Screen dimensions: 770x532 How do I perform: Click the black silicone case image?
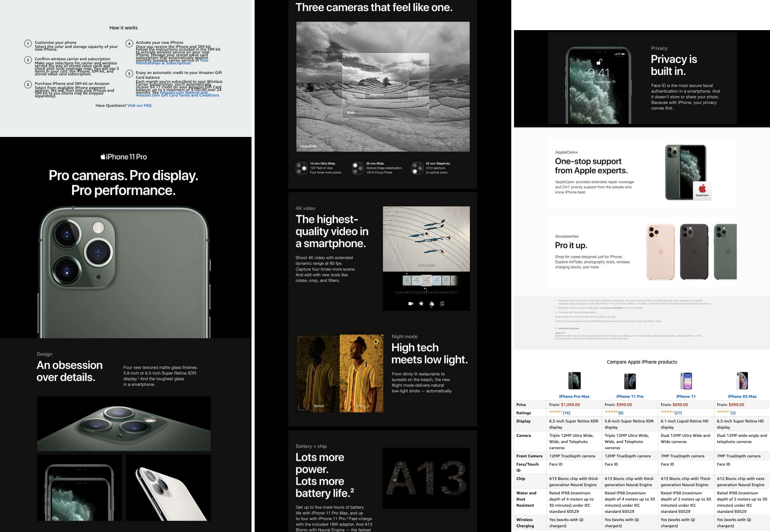694,252
